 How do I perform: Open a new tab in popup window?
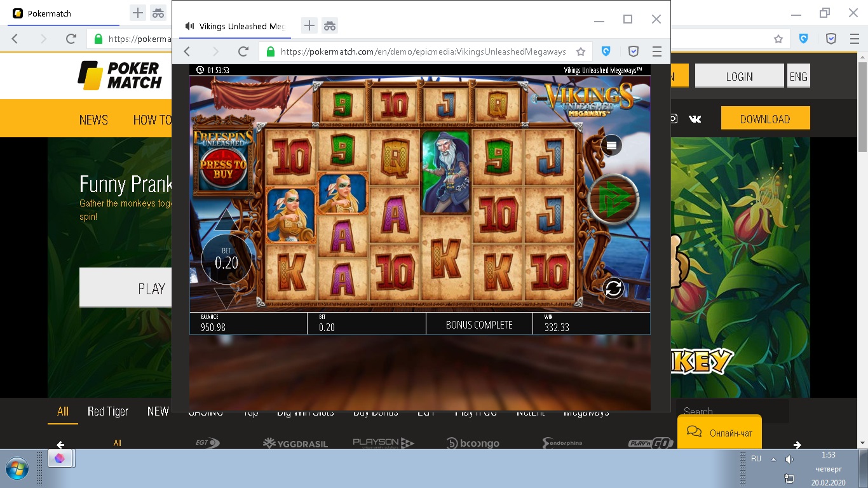click(x=309, y=25)
